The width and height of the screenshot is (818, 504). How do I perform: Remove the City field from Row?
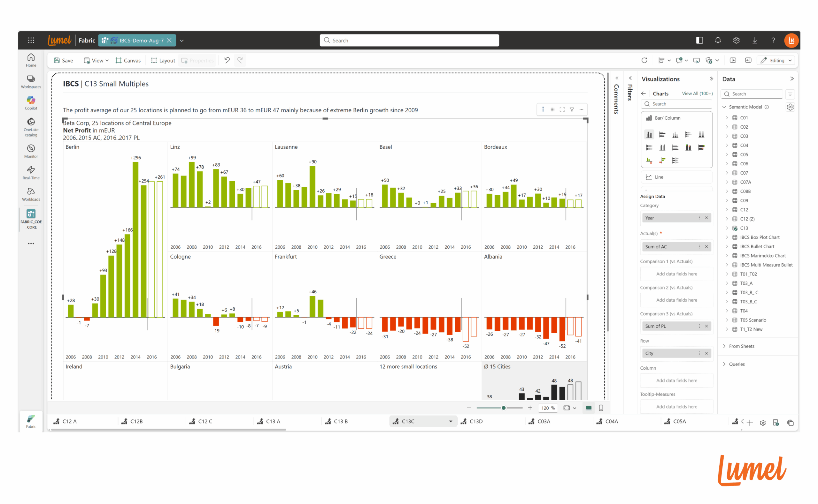(706, 353)
